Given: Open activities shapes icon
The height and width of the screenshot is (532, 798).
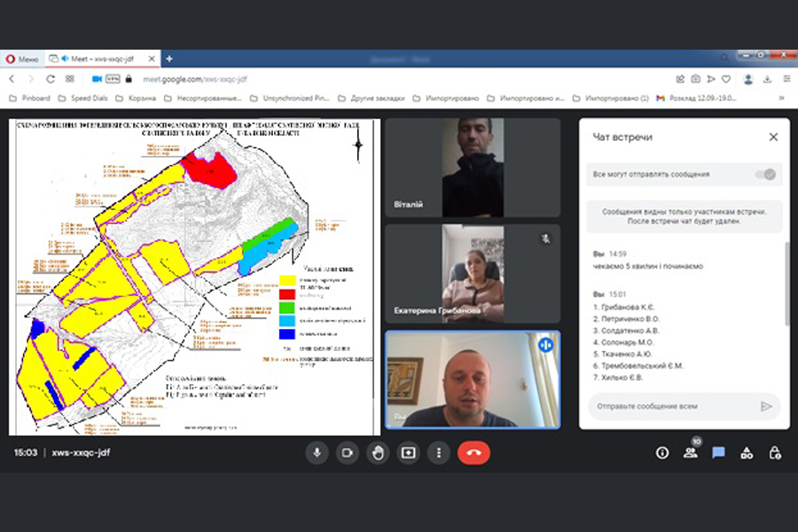Looking at the screenshot, I should pos(747,452).
